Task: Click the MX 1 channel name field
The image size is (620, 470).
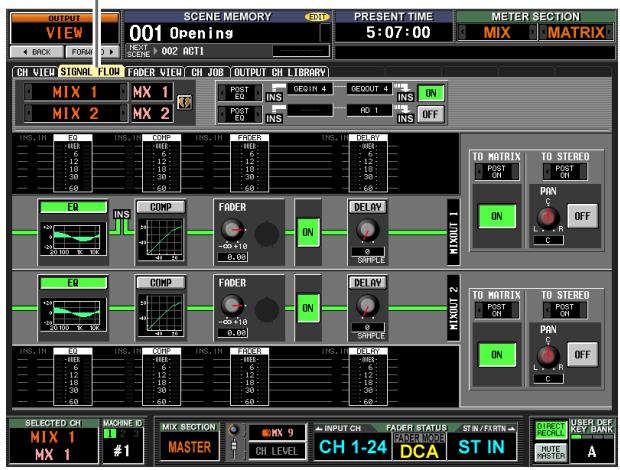Action: (x=151, y=92)
